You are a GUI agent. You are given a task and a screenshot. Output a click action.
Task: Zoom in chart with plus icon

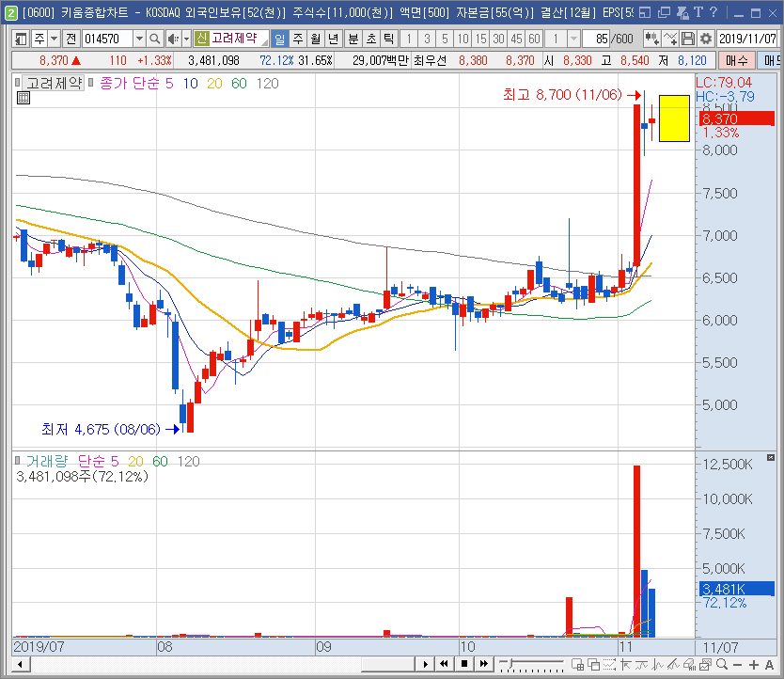pos(754,665)
